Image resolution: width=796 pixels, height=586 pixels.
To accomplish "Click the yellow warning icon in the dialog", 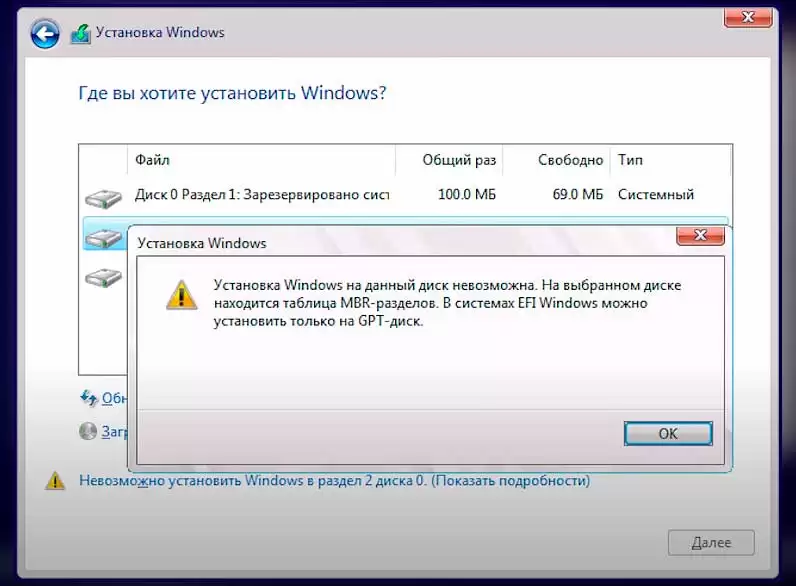I will [182, 295].
